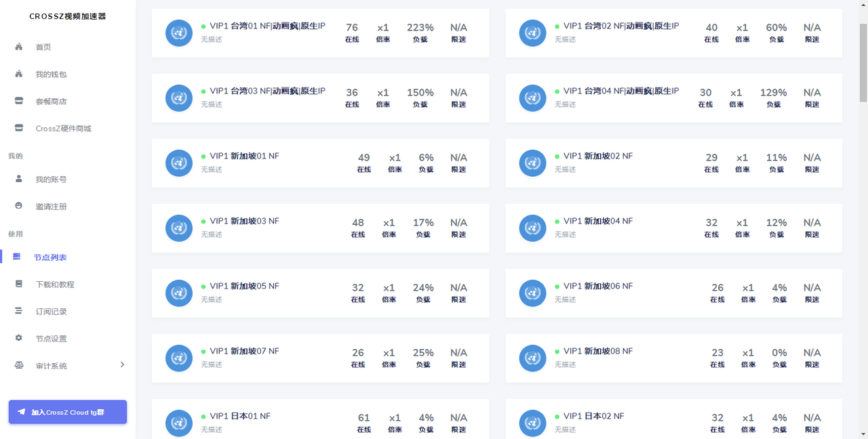Click the ×1 倍率 value of 台湾02
This screenshot has width=868, height=439.
click(x=743, y=28)
